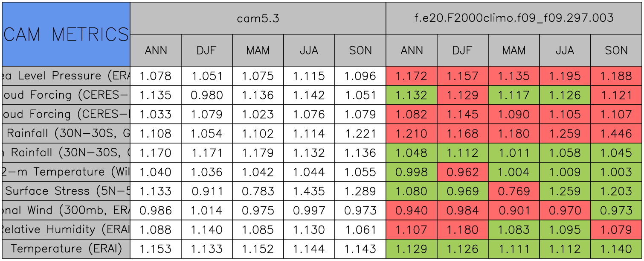Select the 2-m Temperature row label
The width and height of the screenshot is (644, 261).
tap(66, 172)
